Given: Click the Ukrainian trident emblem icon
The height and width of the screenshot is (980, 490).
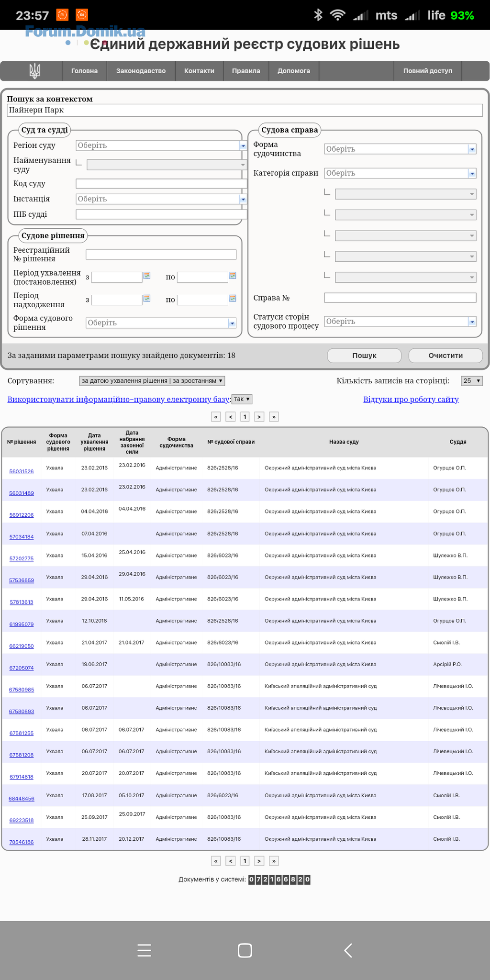Looking at the screenshot, I should (34, 71).
